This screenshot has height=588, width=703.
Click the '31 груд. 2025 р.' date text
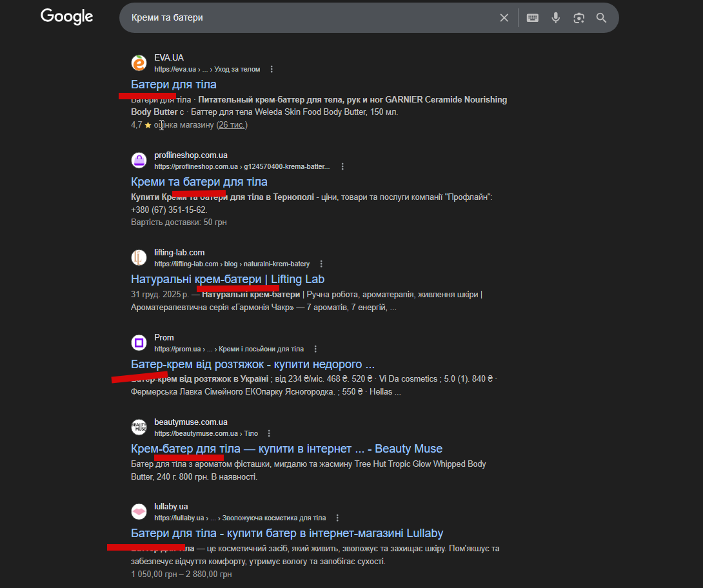tap(159, 295)
